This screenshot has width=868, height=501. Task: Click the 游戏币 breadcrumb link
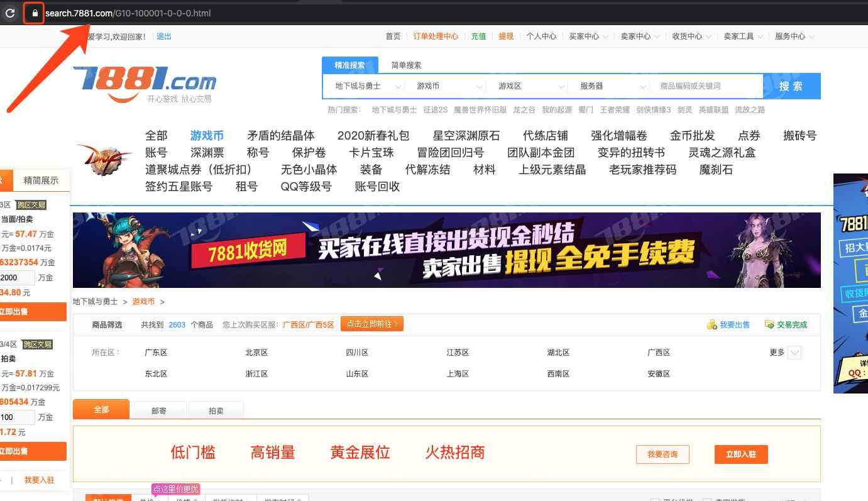click(143, 302)
